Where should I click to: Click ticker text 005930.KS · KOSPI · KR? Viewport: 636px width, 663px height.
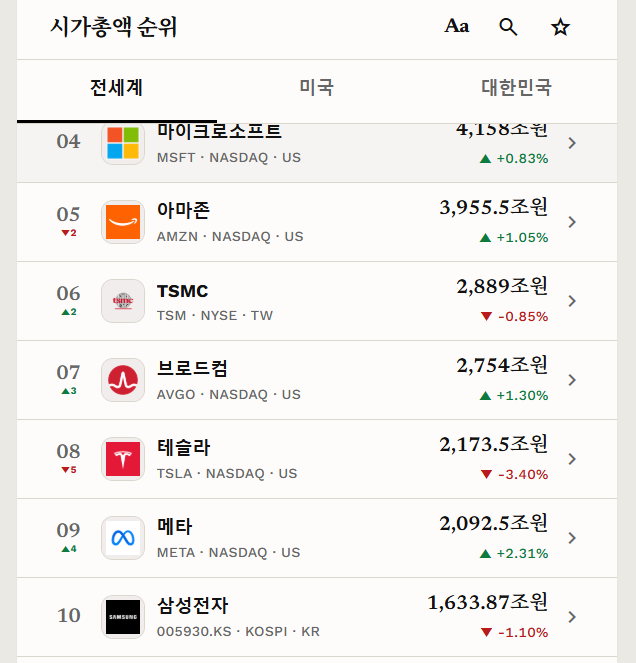tap(238, 631)
